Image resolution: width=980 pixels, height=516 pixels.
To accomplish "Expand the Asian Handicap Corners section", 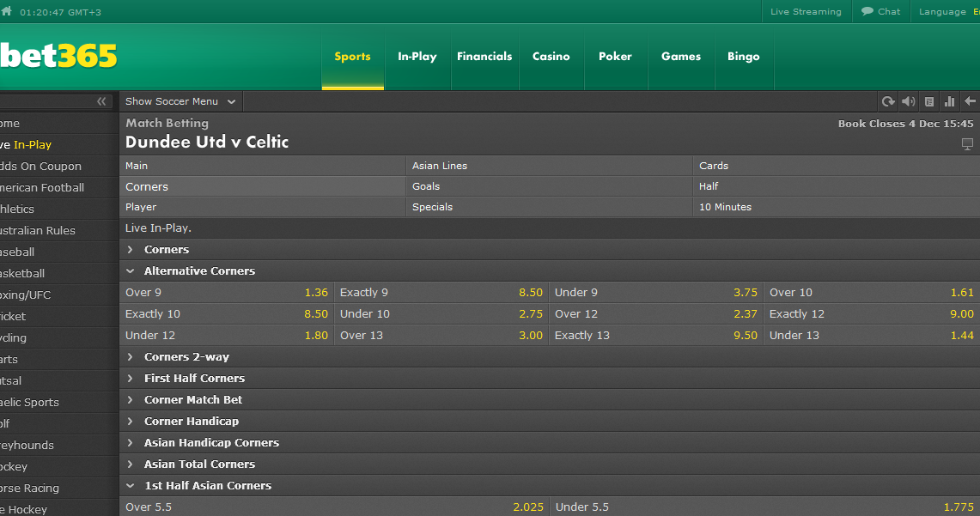I will tap(550, 443).
